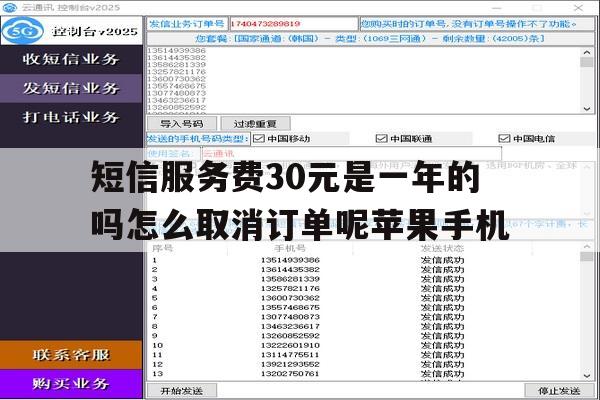Click the number list scrollbar down arrow

pos(587,109)
